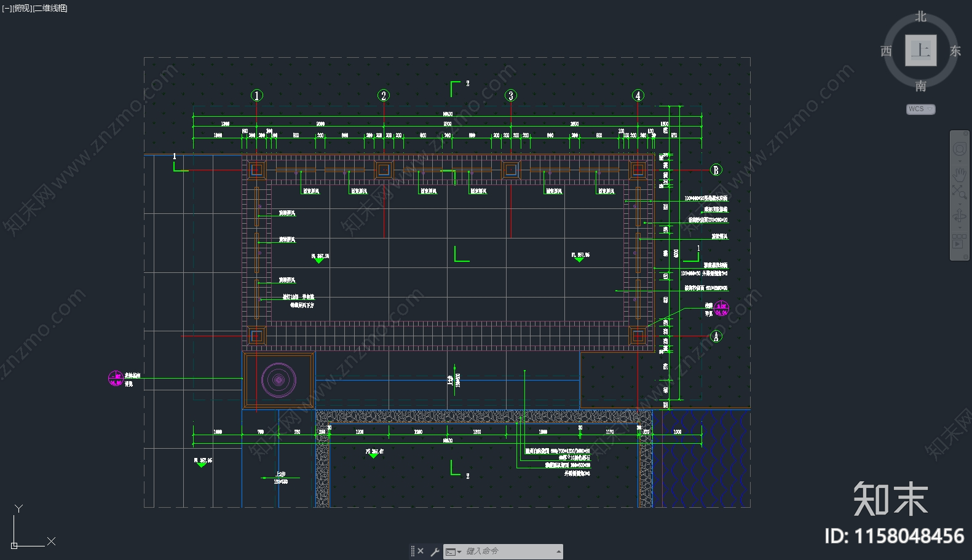The width and height of the screenshot is (972, 560).
Task: Close the navigation bar with its X
Action: coord(965,134)
